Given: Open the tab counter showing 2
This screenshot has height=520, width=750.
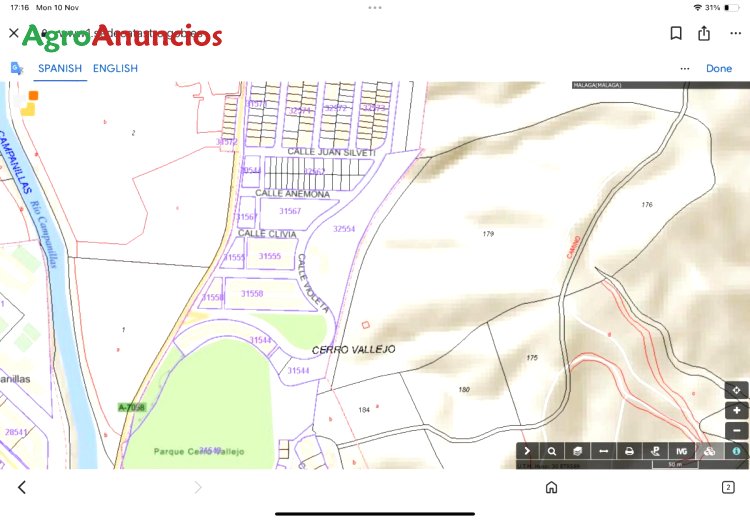Looking at the screenshot, I should tap(728, 487).
